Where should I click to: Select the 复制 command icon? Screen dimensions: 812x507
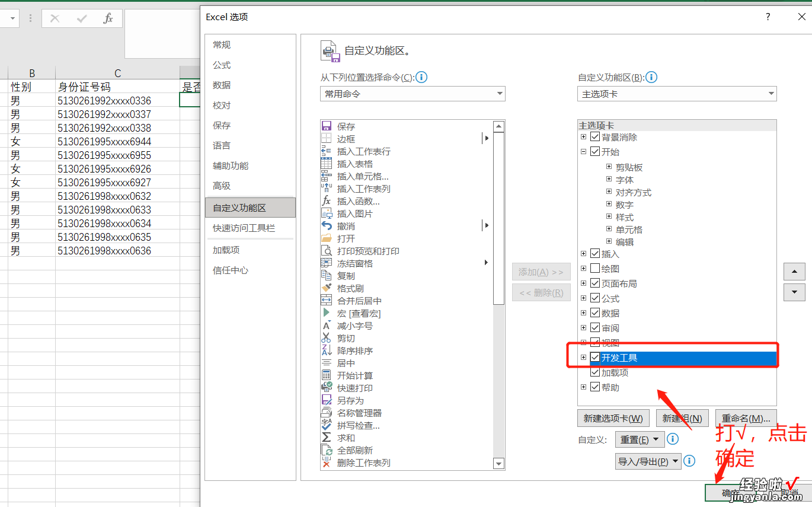(326, 276)
